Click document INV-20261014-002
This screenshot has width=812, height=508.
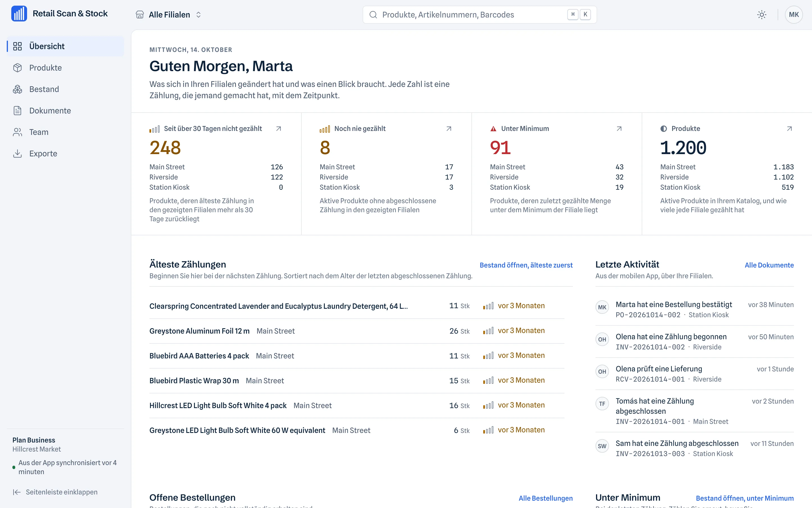[650, 347]
